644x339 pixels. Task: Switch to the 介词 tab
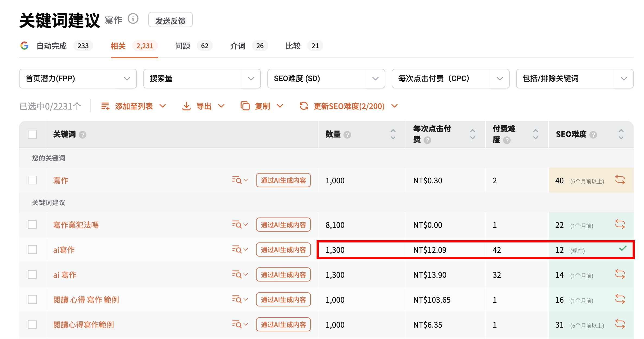(249, 46)
